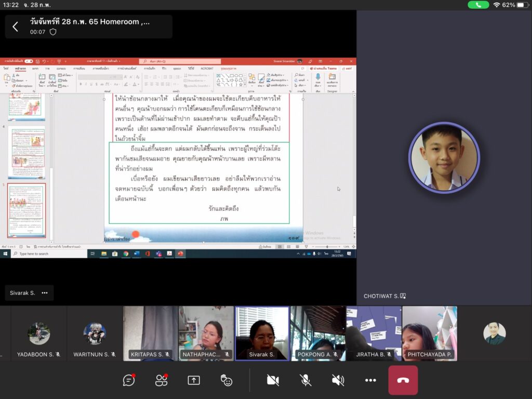Turn the speaker audio back on
The height and width of the screenshot is (399, 532).
point(338,380)
